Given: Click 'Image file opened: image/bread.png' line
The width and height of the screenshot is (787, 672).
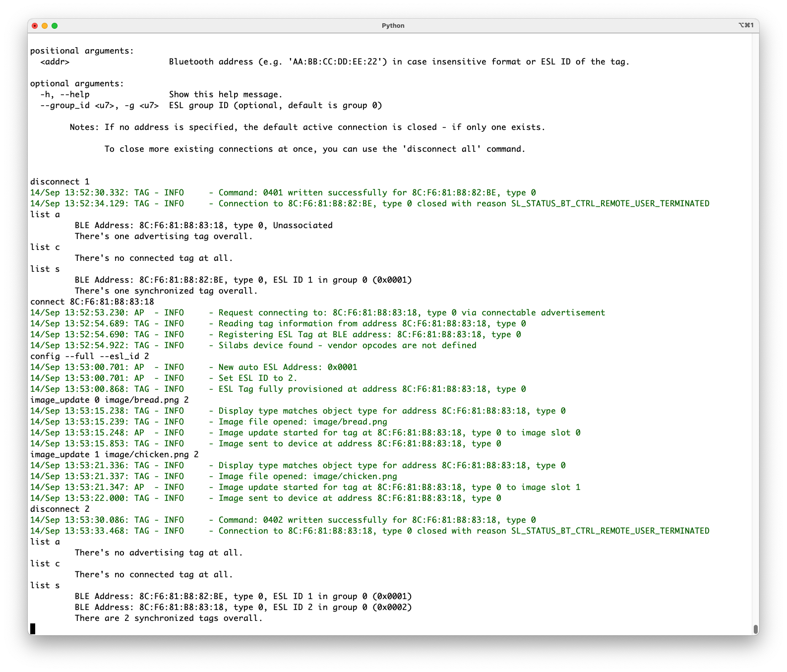Looking at the screenshot, I should point(209,422).
